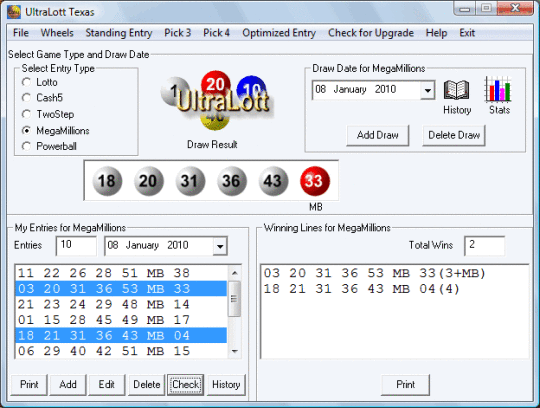Click the Delete entry button
The width and height of the screenshot is (540, 408).
pyautogui.click(x=147, y=385)
